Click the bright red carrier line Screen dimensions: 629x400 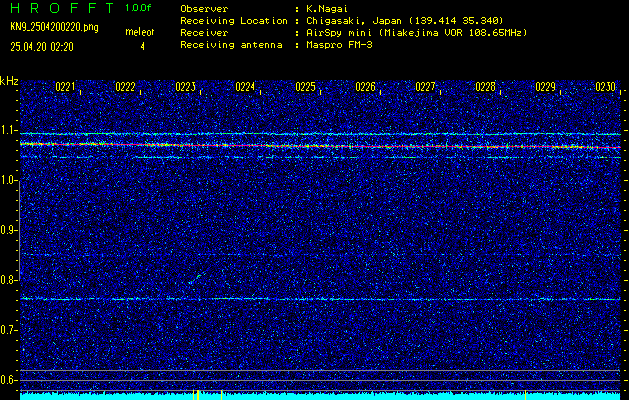click(320, 146)
